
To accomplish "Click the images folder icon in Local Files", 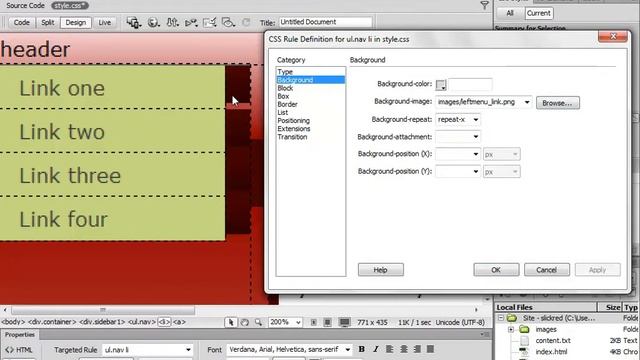I will click(x=524, y=329).
